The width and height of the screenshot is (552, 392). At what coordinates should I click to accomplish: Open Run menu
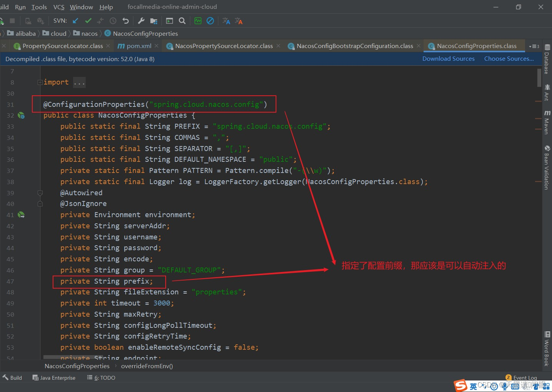[20, 7]
